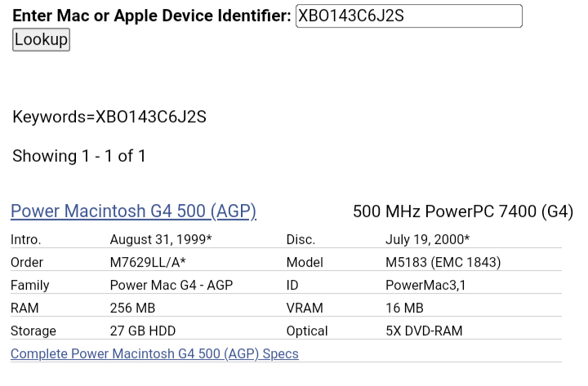
Task: Click the 500 MHz PowerPC 7400 (G4) text
Action: point(463,211)
